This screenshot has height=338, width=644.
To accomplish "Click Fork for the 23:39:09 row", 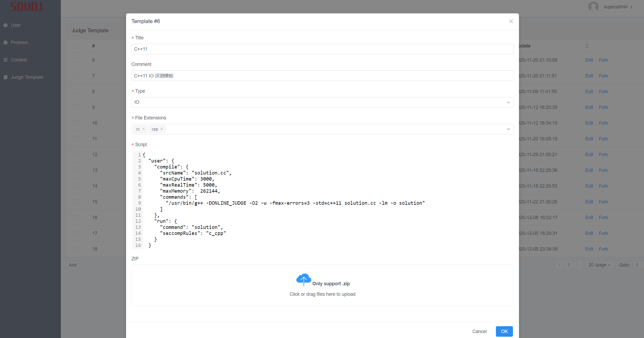I will coord(603,249).
